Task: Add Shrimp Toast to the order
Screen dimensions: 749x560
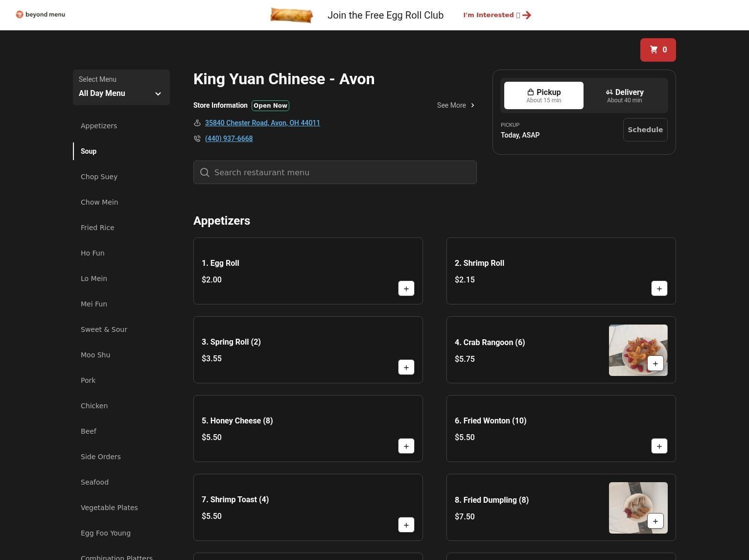Action: (x=406, y=525)
